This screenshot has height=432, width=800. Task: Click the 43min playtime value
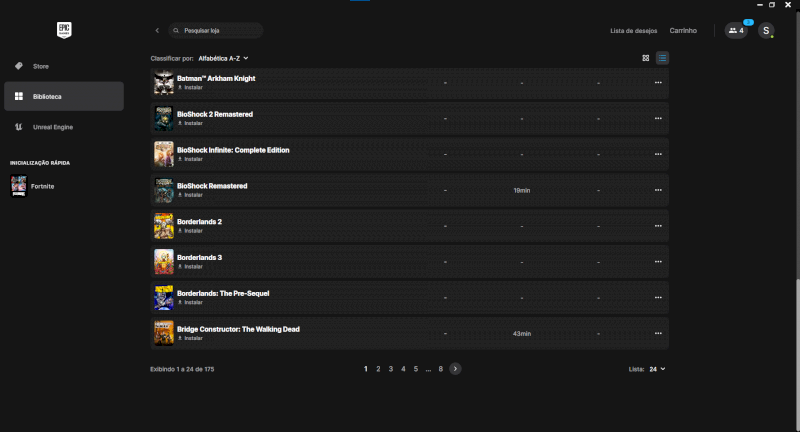[x=521, y=334]
